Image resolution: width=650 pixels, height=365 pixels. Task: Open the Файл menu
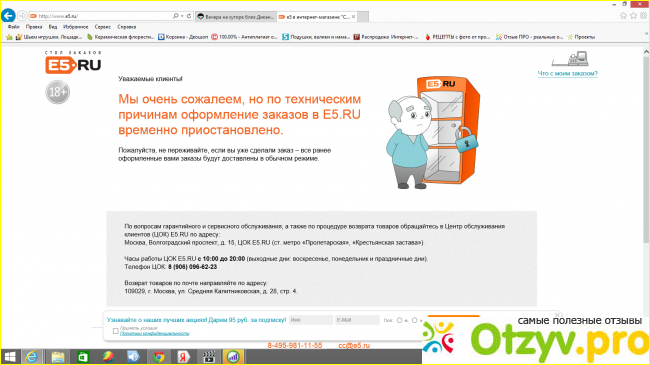[13, 27]
